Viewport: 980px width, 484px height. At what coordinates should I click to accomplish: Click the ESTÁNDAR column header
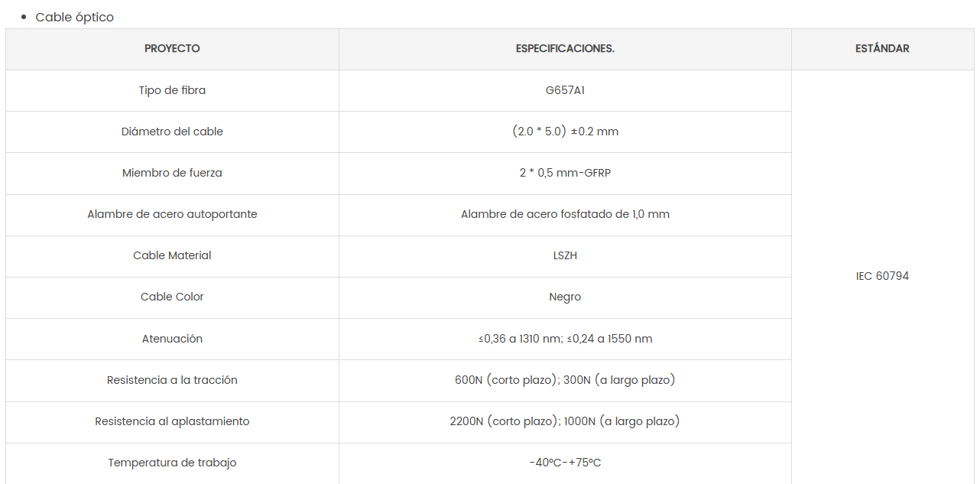tap(882, 49)
